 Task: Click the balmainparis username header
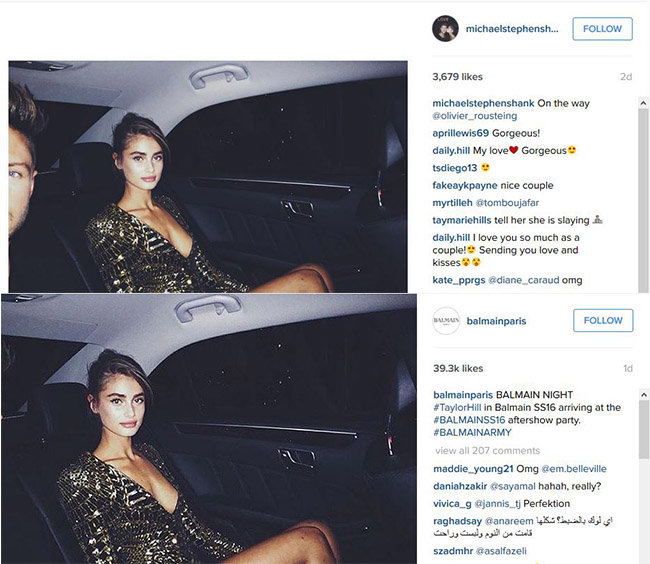(496, 321)
